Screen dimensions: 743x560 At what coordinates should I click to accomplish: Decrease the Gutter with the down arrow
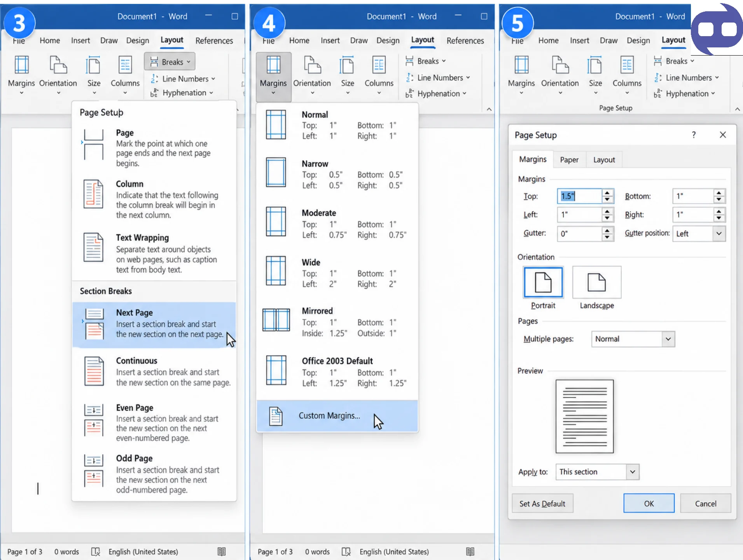point(607,237)
